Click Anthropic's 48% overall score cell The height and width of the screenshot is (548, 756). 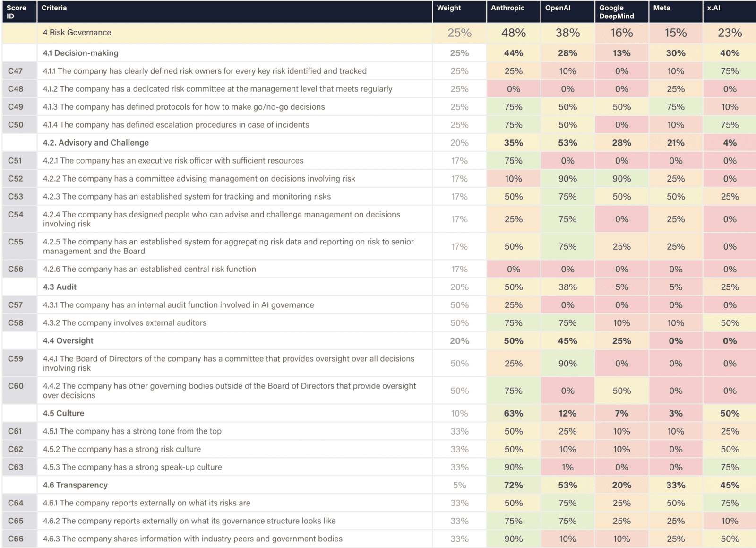click(514, 33)
